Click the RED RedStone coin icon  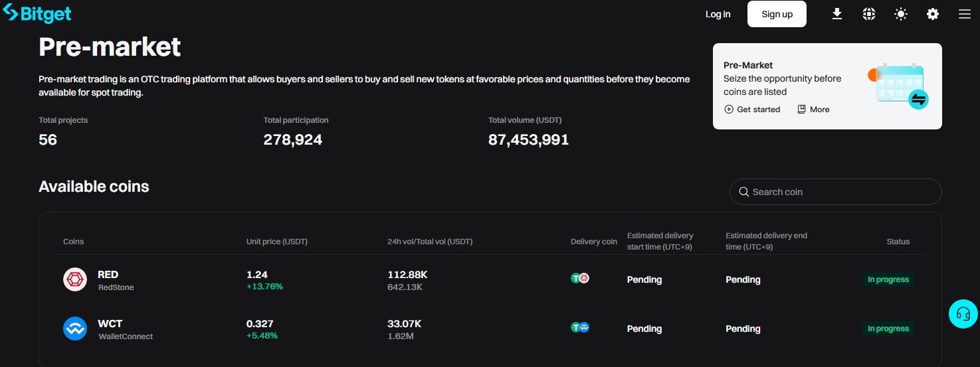[x=75, y=279]
